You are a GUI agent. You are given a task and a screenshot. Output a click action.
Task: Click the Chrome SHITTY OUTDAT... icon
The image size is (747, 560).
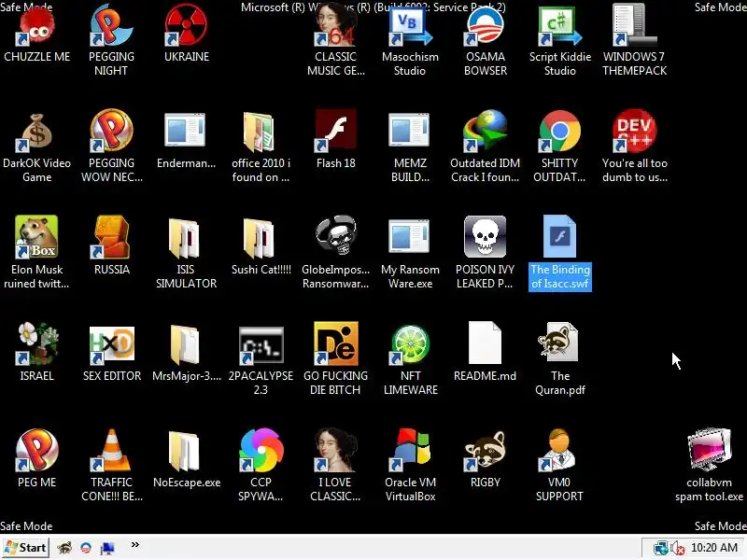point(560,131)
